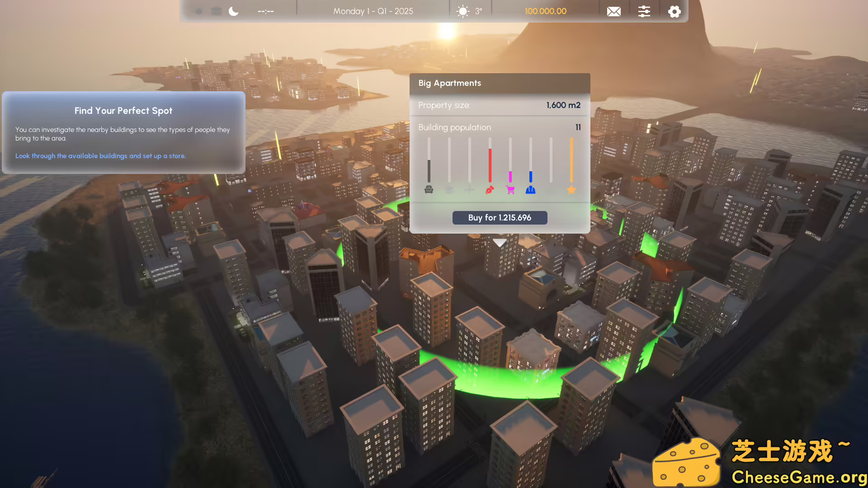Click the red population bar
Viewport: 868px width, 488px height.
[x=490, y=160]
